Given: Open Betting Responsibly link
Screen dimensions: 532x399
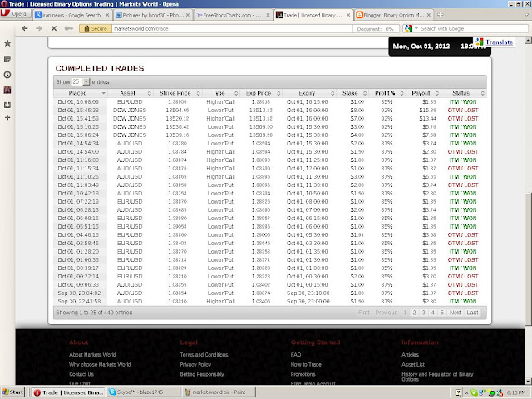Looking at the screenshot, I should click(x=202, y=374).
